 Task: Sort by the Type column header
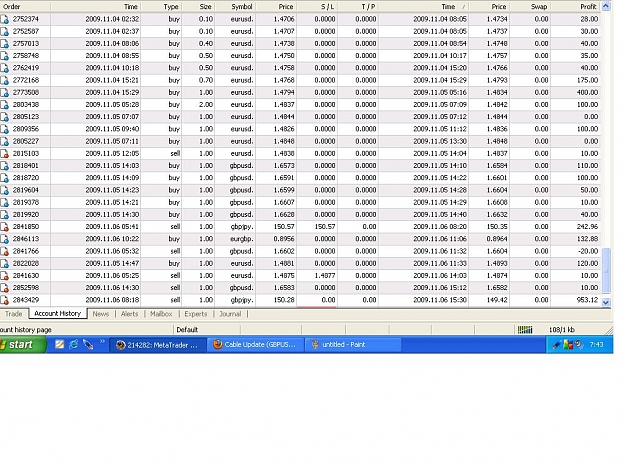(x=161, y=6)
